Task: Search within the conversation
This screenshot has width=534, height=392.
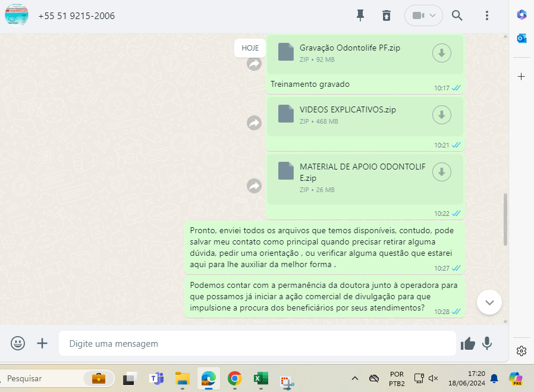Action: [457, 15]
